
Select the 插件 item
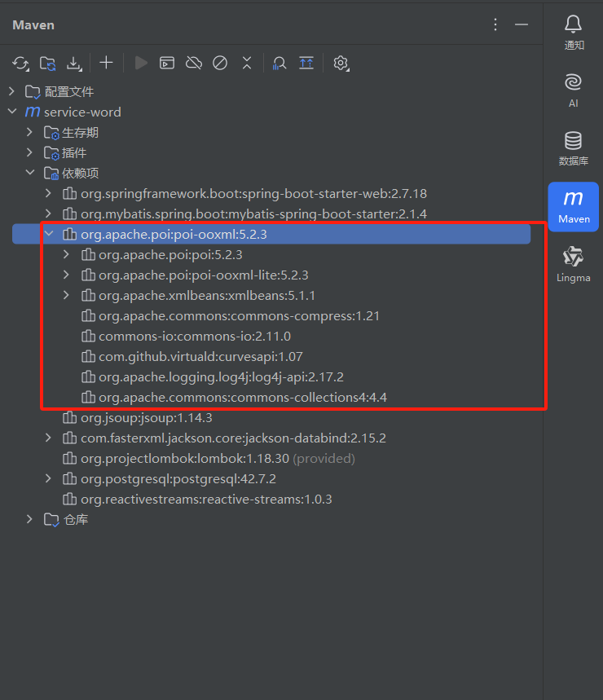pyautogui.click(x=74, y=153)
